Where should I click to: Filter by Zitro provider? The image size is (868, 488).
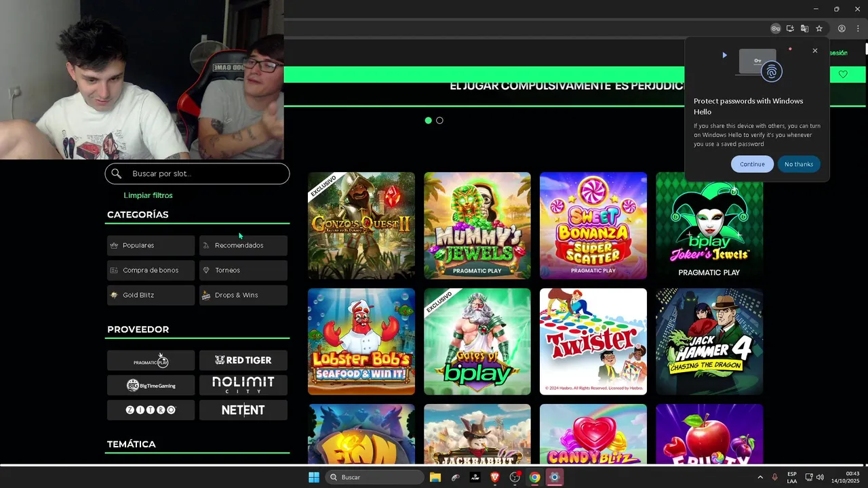coord(151,410)
